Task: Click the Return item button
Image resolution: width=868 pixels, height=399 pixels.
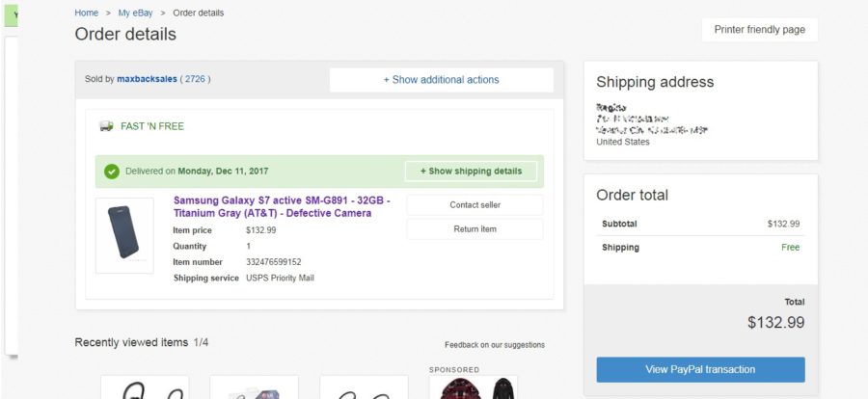Action: pyautogui.click(x=475, y=229)
